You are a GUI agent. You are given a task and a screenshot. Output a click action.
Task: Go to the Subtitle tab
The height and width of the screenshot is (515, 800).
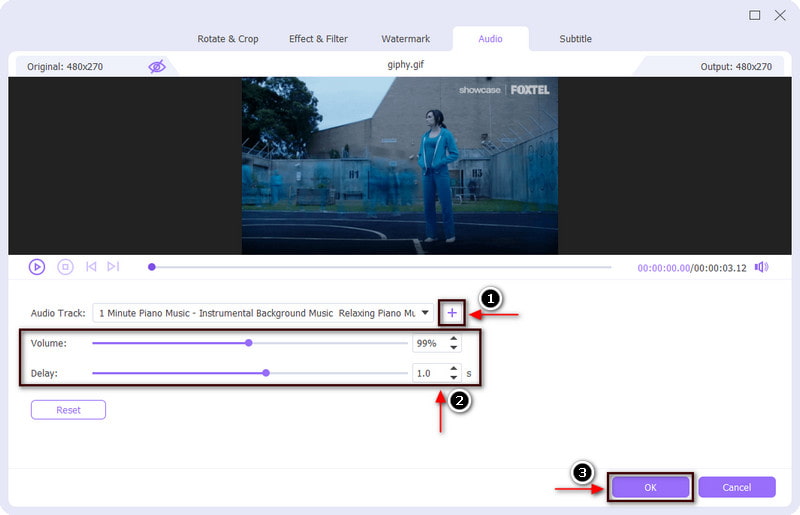pos(576,39)
